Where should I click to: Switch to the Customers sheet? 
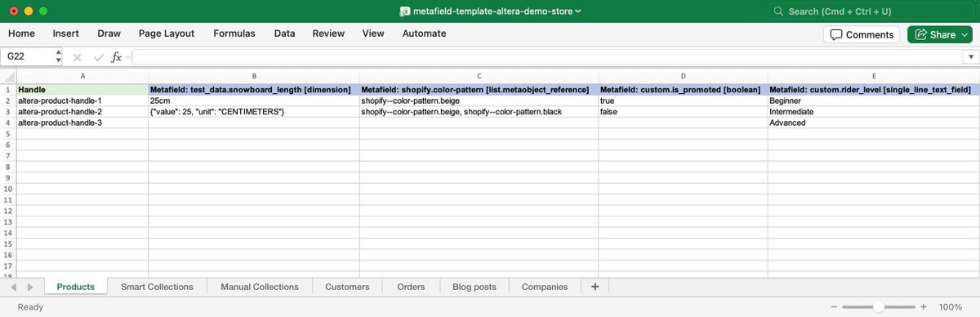click(347, 287)
